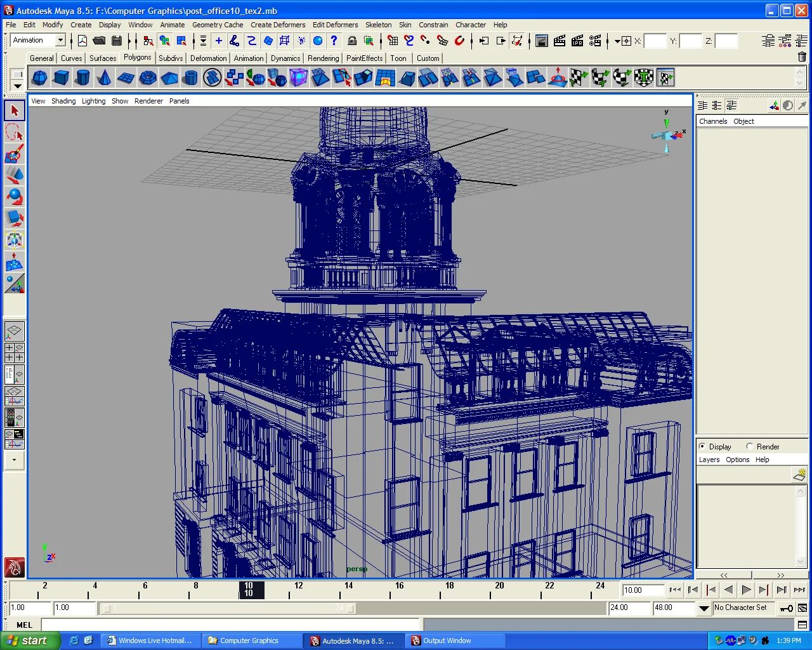The image size is (812, 650).
Task: Click the polygon cone shelf icon
Action: [x=104, y=78]
